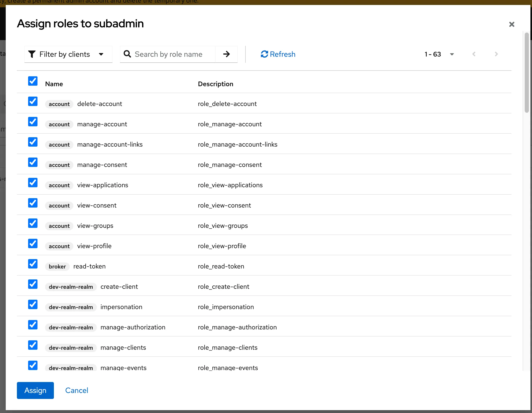This screenshot has width=532, height=413.
Task: Click the Description column header
Action: 215,84
